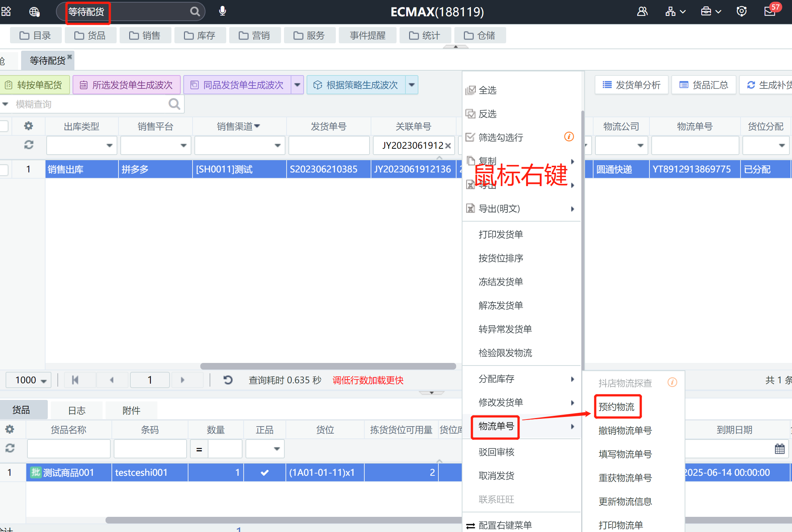Check the row 1 销售出库 checkbox
Screen dimensions: 792x532
pyautogui.click(x=4, y=169)
